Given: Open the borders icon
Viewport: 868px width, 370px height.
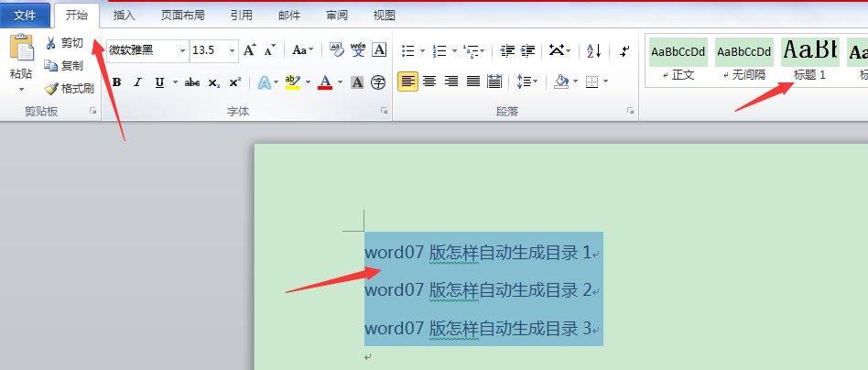Looking at the screenshot, I should pyautogui.click(x=591, y=82).
